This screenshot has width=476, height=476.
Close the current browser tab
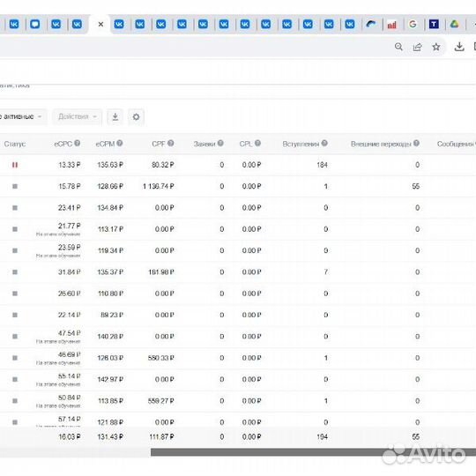coord(100,25)
